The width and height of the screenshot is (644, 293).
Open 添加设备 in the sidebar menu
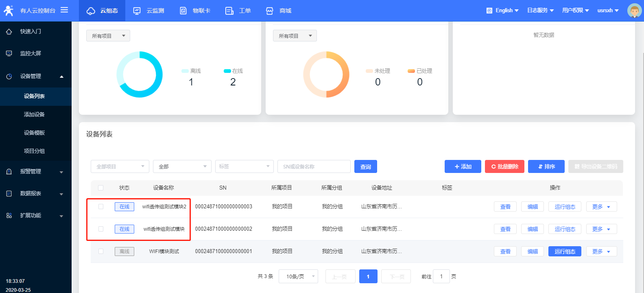(34, 114)
